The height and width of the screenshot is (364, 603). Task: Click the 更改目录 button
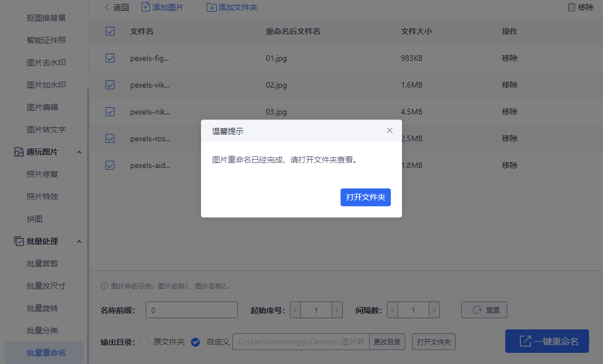pyautogui.click(x=387, y=342)
